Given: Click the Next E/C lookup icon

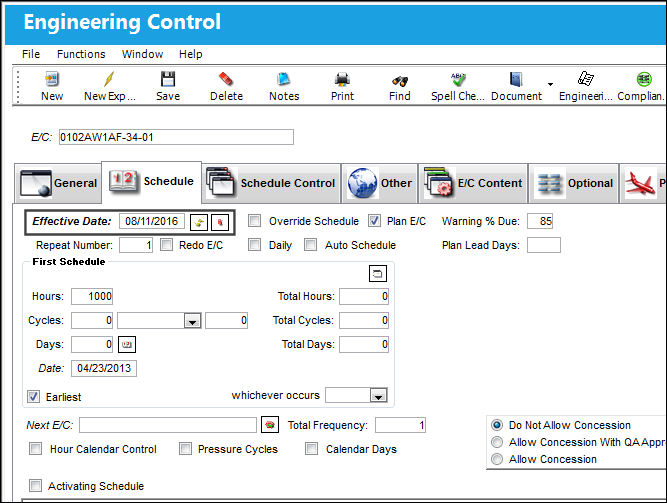Looking at the screenshot, I should tap(270, 425).
